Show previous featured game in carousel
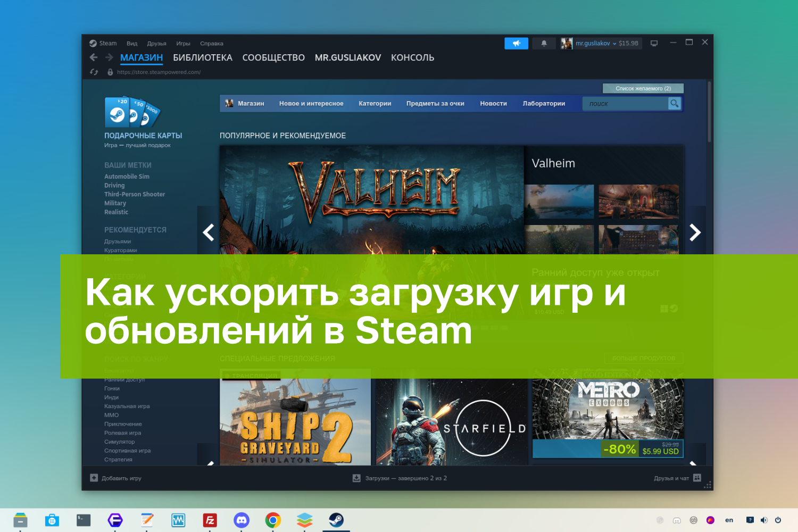This screenshot has height=532, width=798. pos(208,232)
